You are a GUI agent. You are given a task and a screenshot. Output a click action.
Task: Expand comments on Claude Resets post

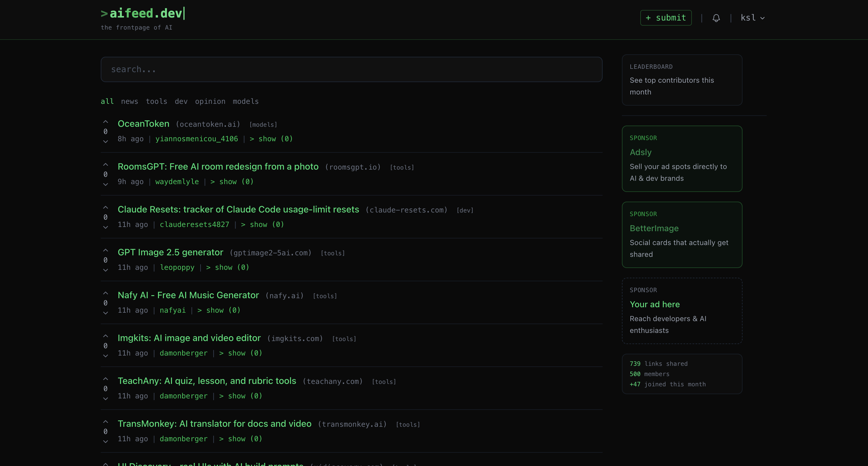[262, 225]
